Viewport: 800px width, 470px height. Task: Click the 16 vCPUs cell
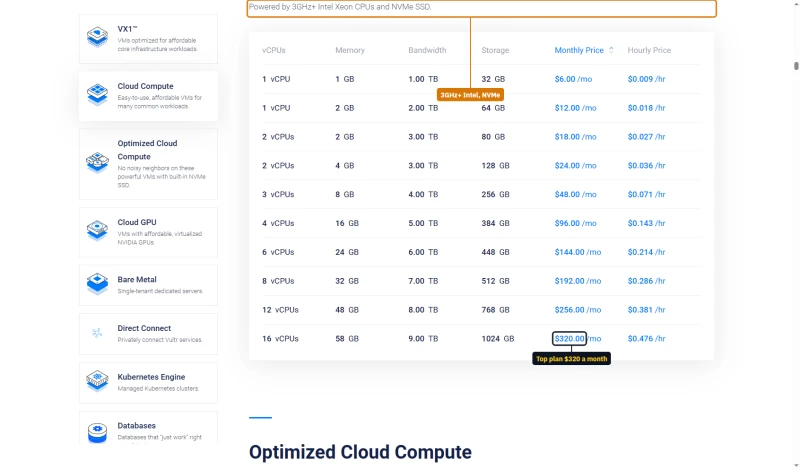click(280, 339)
